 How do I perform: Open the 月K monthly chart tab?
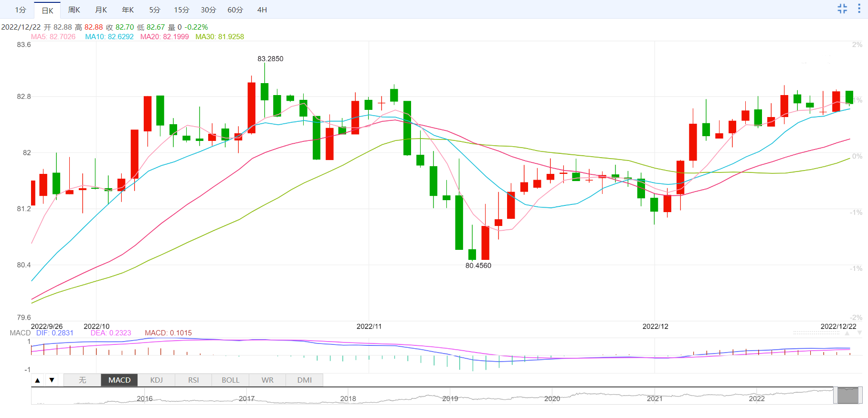(101, 10)
